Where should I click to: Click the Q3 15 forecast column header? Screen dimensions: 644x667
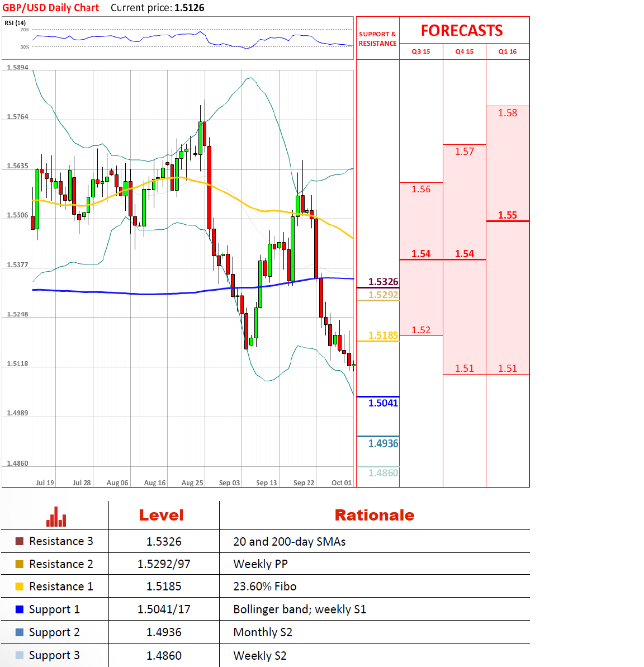421,51
